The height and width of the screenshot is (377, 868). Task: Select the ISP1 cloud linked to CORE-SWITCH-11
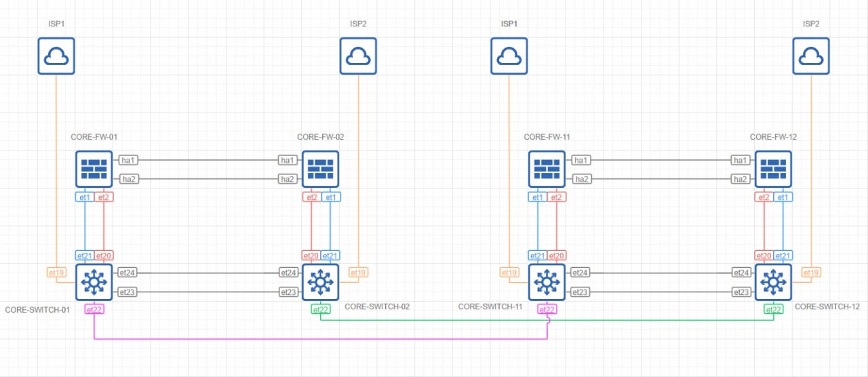[509, 56]
